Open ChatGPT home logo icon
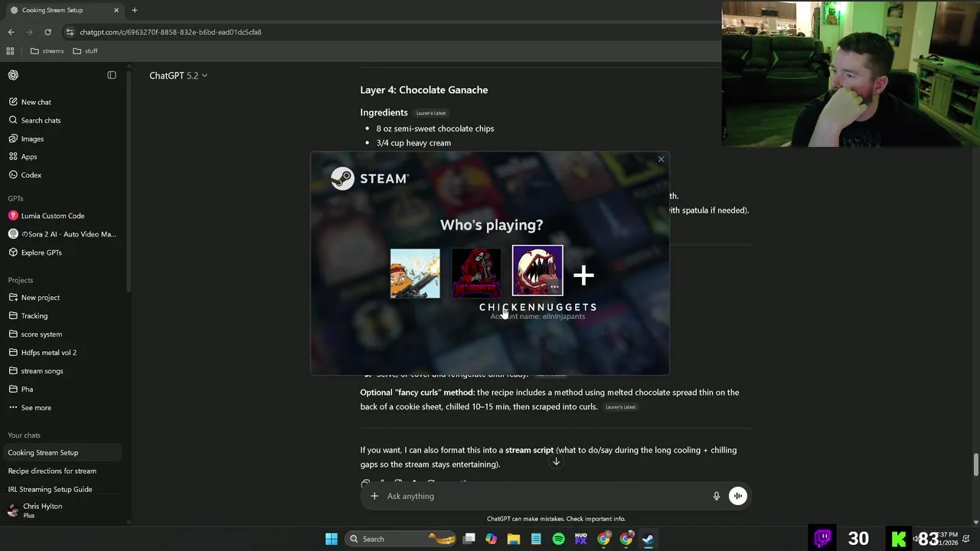This screenshot has width=980, height=551. pyautogui.click(x=13, y=75)
